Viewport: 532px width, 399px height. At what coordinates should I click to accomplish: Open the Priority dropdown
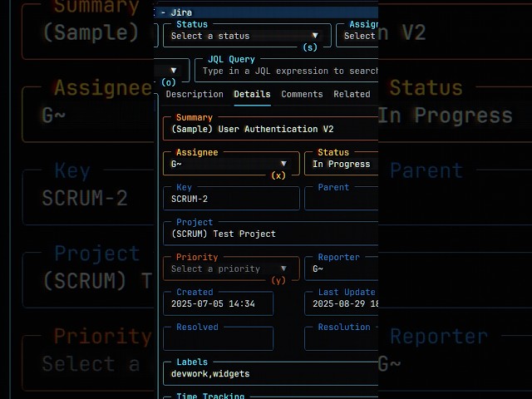click(x=231, y=268)
